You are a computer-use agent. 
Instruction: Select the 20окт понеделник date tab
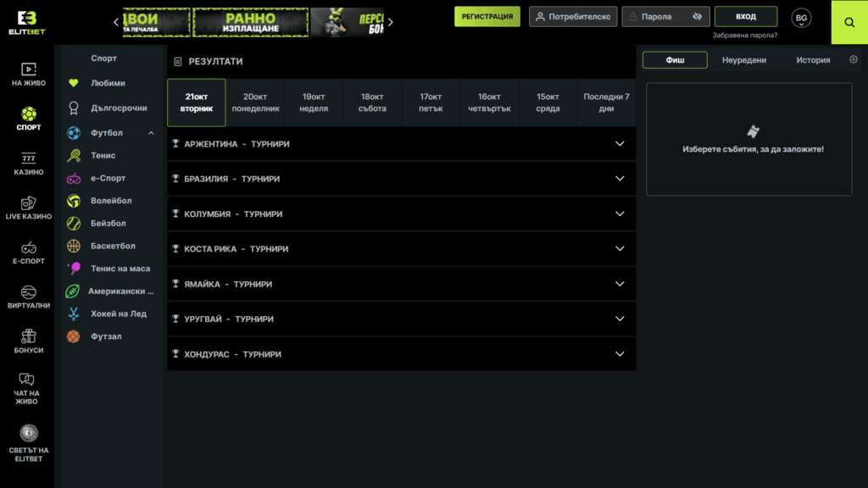255,103
